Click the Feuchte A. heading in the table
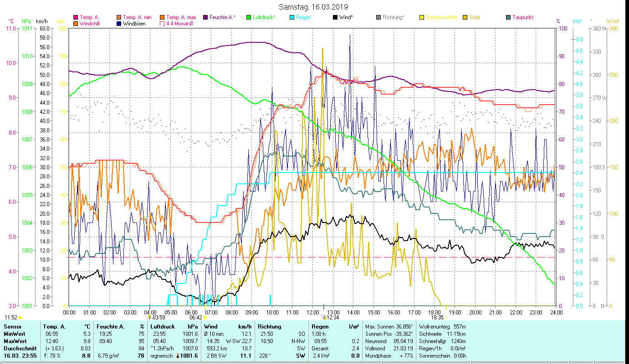This screenshot has width=629, height=364. tap(110, 327)
